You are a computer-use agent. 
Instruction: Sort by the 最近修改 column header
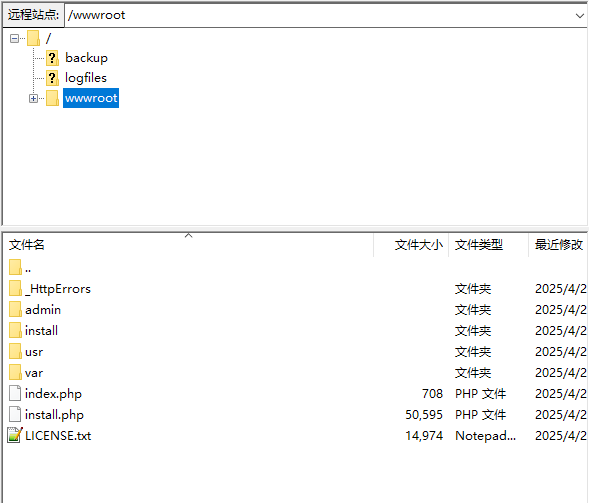[x=558, y=245]
